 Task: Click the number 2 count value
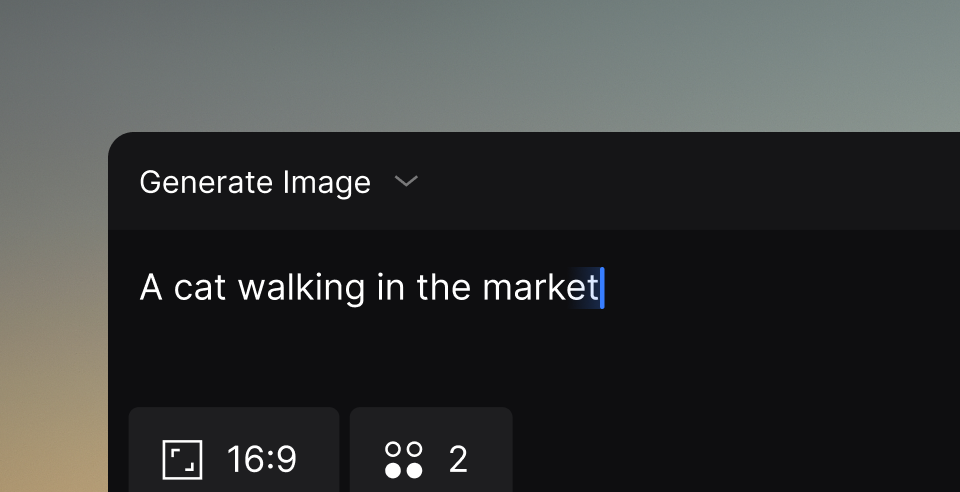click(x=458, y=460)
